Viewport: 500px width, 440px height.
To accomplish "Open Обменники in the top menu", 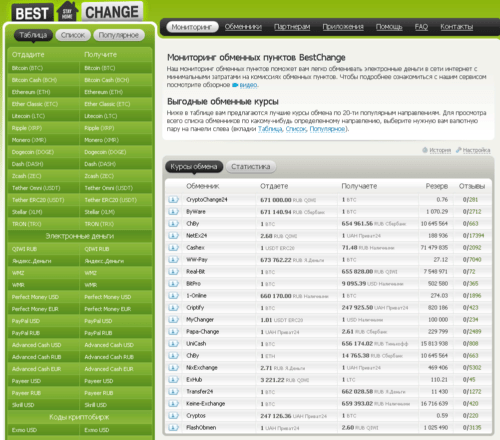I will pyautogui.click(x=243, y=27).
